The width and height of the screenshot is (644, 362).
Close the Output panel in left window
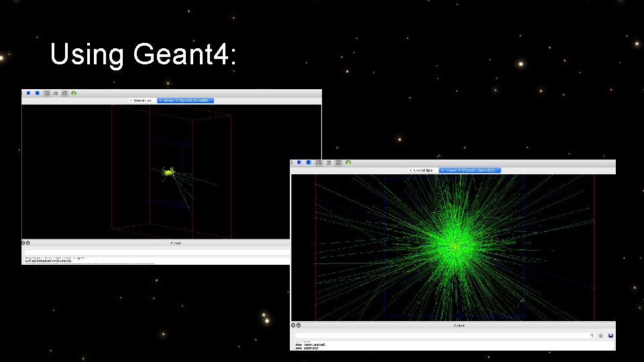[x=23, y=243]
